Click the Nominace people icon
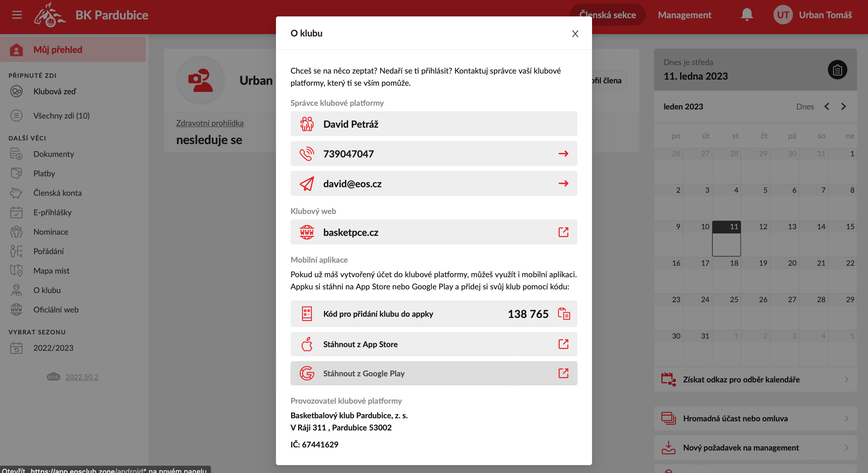 [x=16, y=232]
